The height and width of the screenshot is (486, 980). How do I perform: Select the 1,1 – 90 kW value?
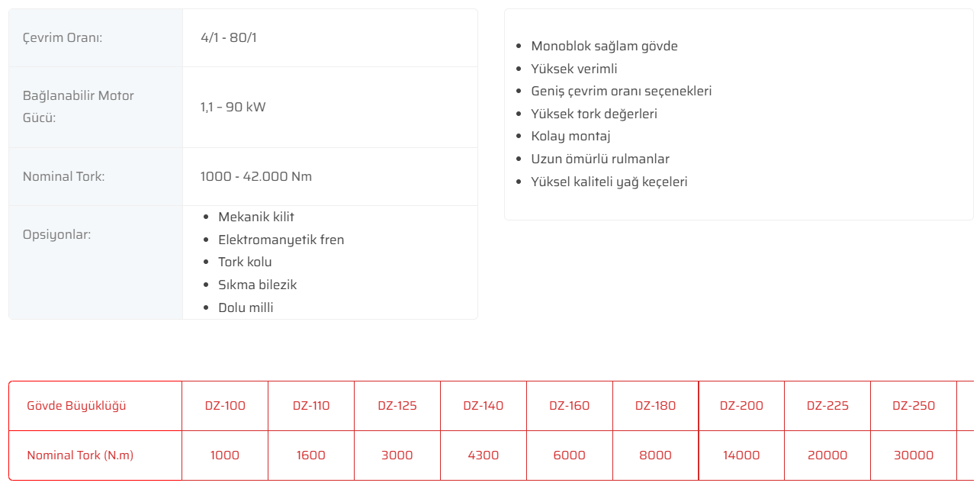click(x=233, y=107)
